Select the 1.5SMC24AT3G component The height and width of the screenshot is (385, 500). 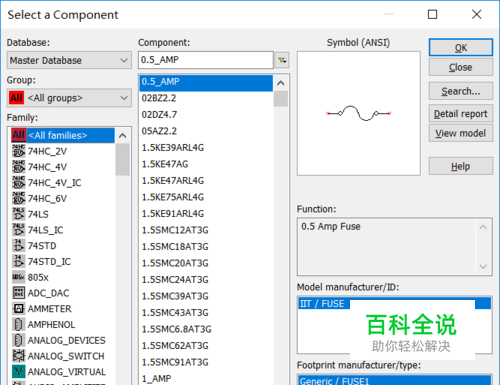206,280
